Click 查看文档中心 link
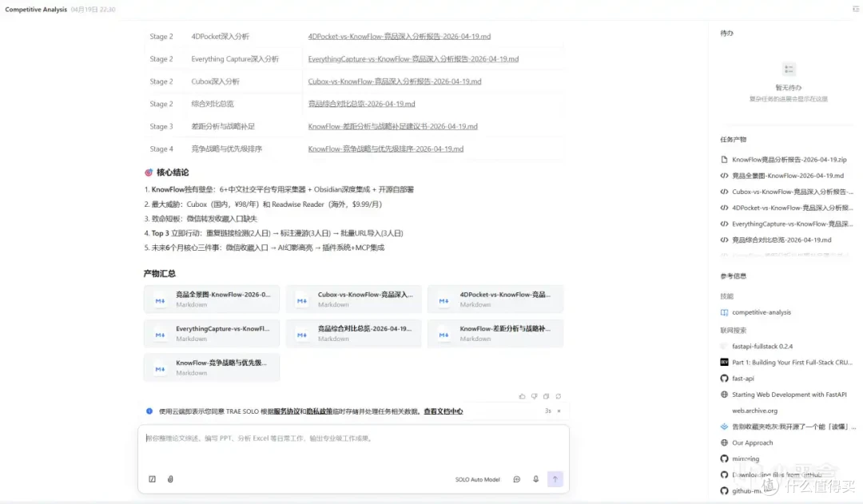The height and width of the screenshot is (504, 863). click(443, 411)
